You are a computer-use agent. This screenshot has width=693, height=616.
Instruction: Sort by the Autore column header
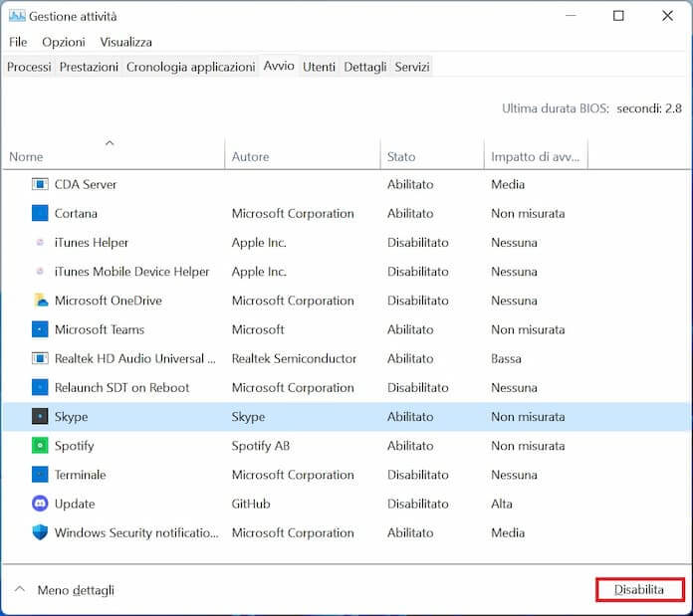click(303, 156)
